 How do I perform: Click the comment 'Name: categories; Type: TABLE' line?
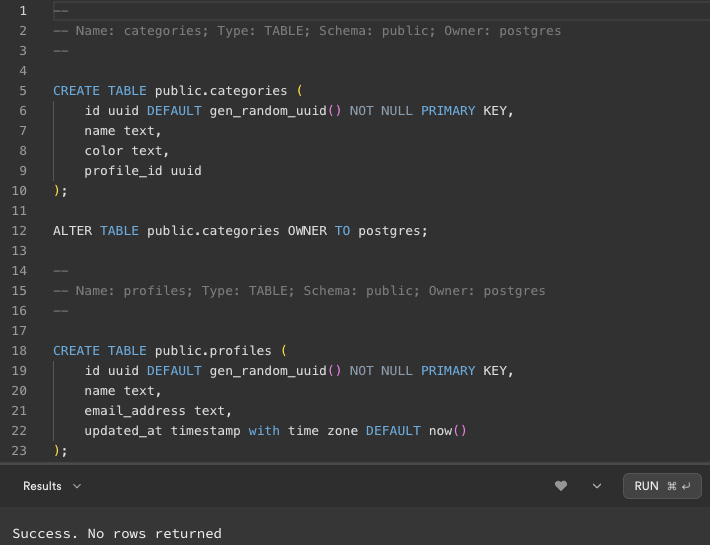[x=307, y=31]
